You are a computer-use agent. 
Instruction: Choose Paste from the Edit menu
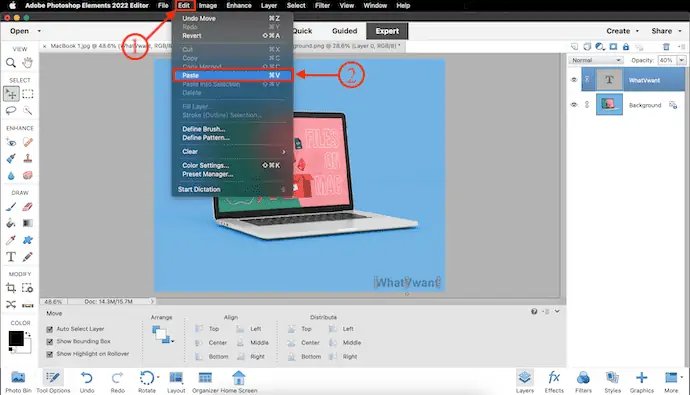point(232,75)
